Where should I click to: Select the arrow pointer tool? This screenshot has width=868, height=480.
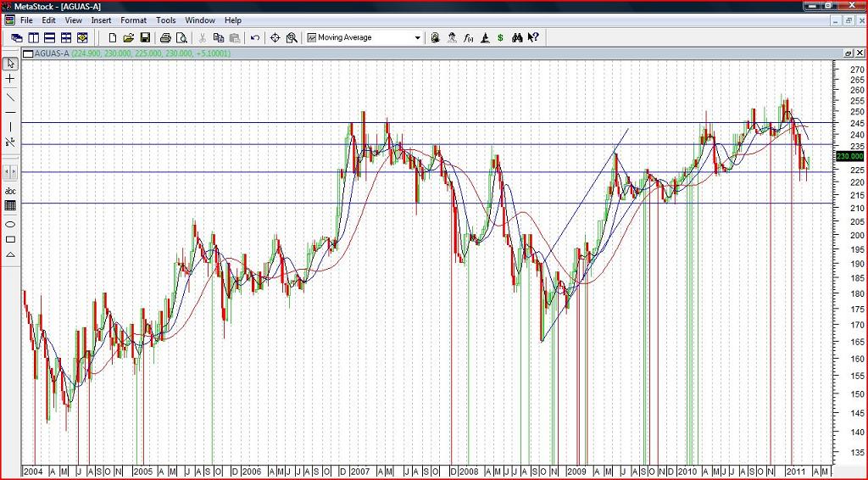10,64
